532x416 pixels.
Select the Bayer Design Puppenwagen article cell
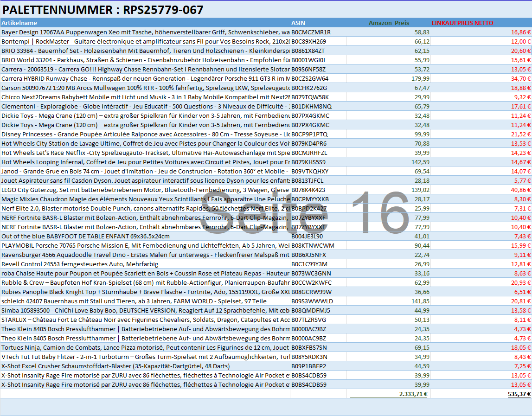[145, 32]
